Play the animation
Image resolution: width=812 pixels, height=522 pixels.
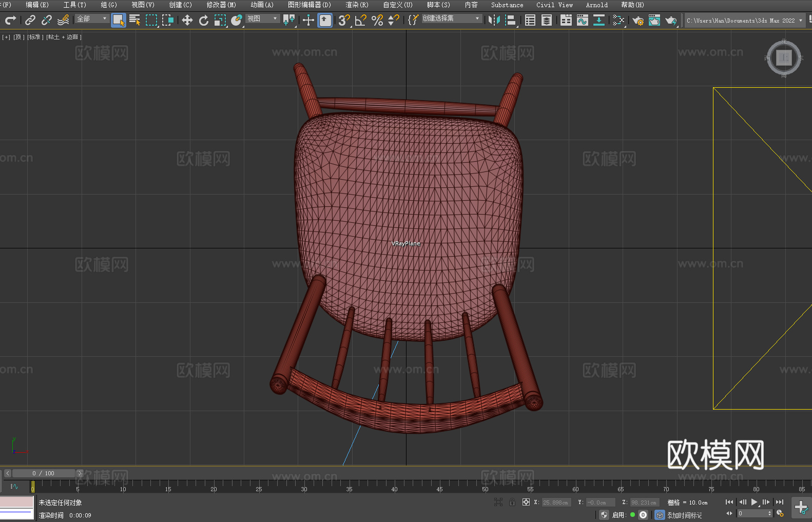click(755, 502)
